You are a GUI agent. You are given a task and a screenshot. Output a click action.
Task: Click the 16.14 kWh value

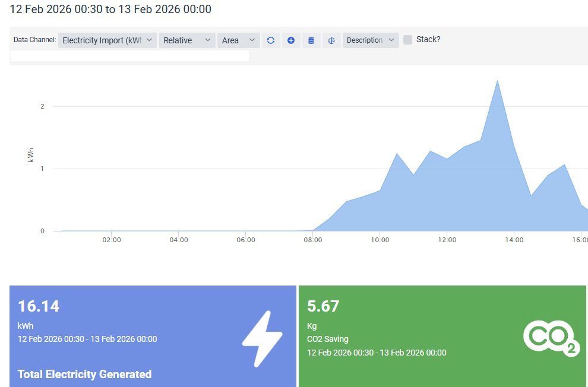pyautogui.click(x=39, y=306)
